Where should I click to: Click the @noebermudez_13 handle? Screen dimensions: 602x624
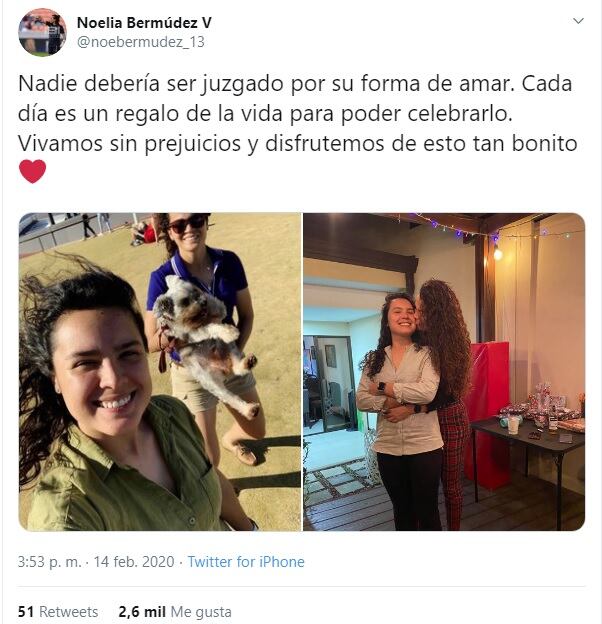(140, 42)
